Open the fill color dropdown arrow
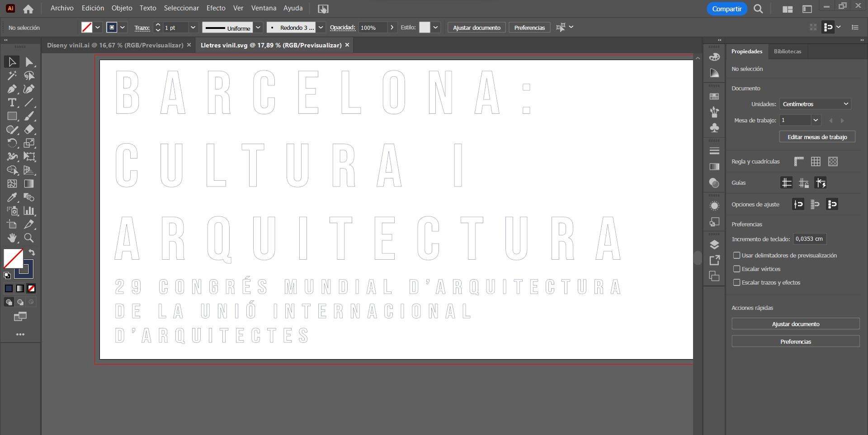Viewport: 868px width, 435px height. (98, 28)
